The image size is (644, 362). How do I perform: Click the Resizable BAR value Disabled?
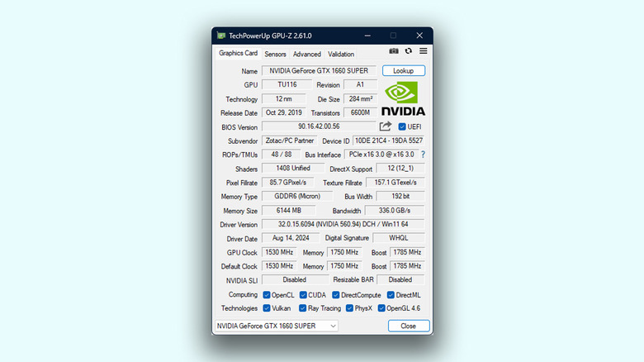(x=400, y=279)
